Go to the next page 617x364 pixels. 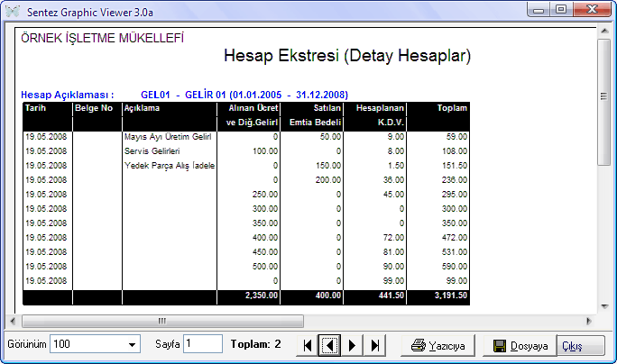point(353,345)
